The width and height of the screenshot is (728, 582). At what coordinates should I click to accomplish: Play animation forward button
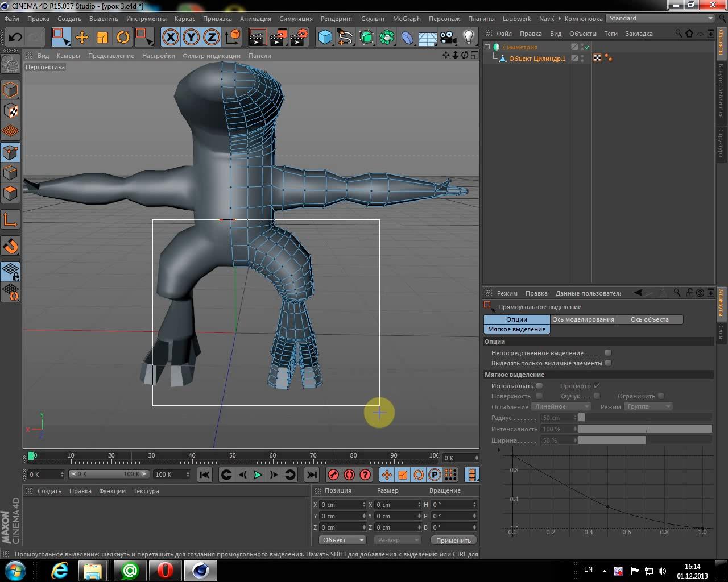click(258, 475)
